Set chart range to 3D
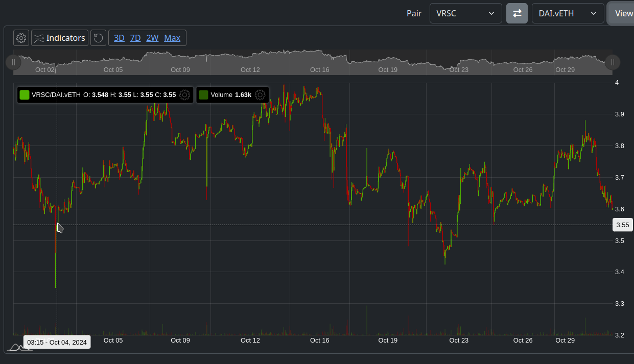This screenshot has height=364, width=634. coord(119,38)
